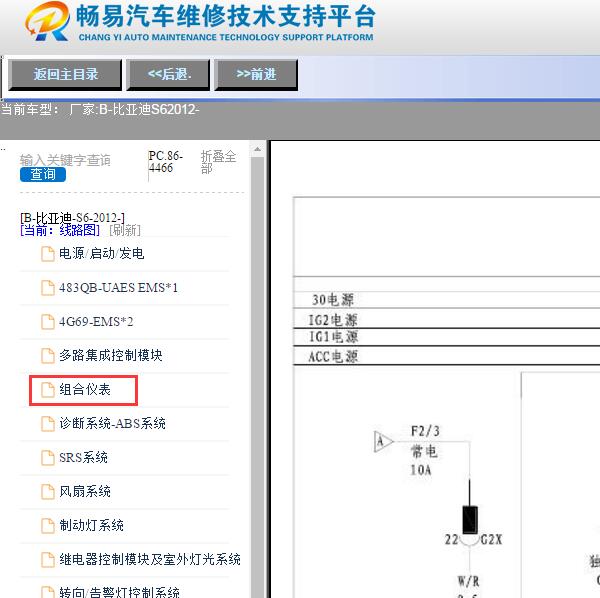
Task: Open 转向/告警灯控制系统 entry
Action: [x=119, y=592]
